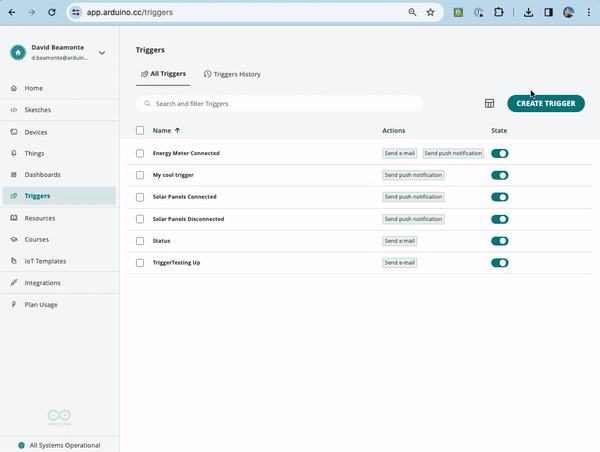The width and height of the screenshot is (600, 452).
Task: Click the Sketches code icon in the sidebar
Action: pyautogui.click(x=14, y=110)
